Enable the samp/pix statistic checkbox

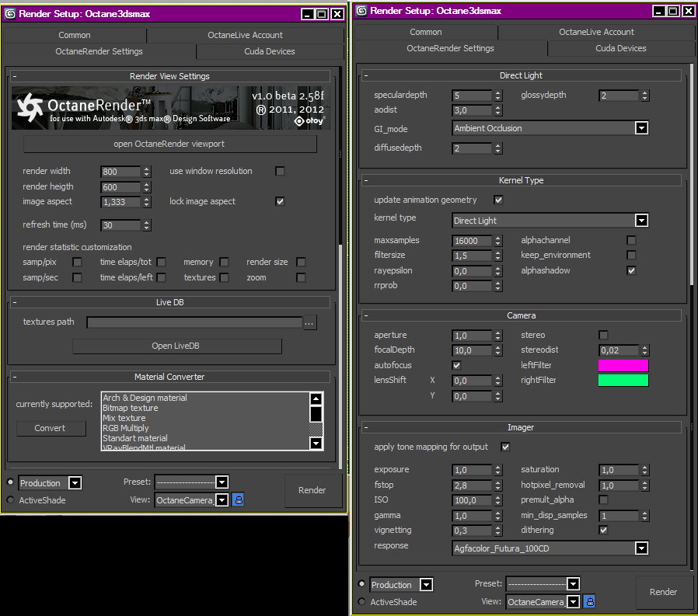tap(77, 262)
